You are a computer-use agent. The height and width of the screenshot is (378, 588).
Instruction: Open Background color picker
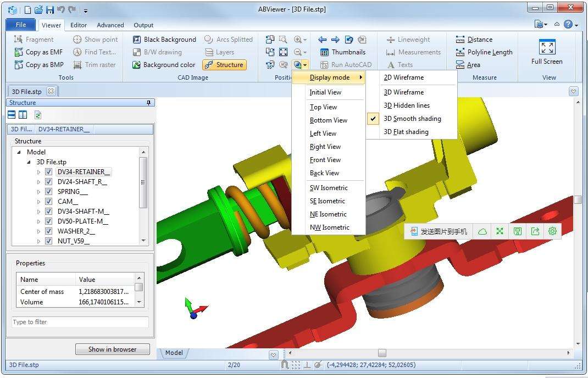pyautogui.click(x=164, y=64)
